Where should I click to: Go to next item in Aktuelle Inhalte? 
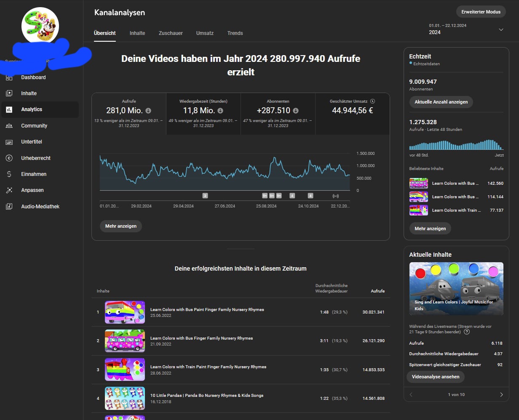point(501,394)
